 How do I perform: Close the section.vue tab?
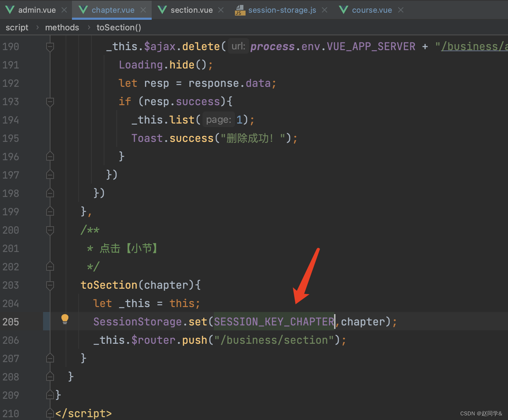221,10
